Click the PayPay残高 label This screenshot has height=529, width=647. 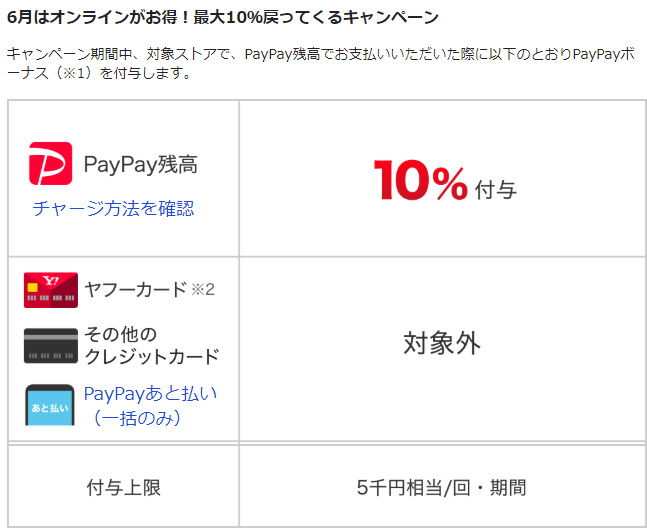(x=141, y=164)
